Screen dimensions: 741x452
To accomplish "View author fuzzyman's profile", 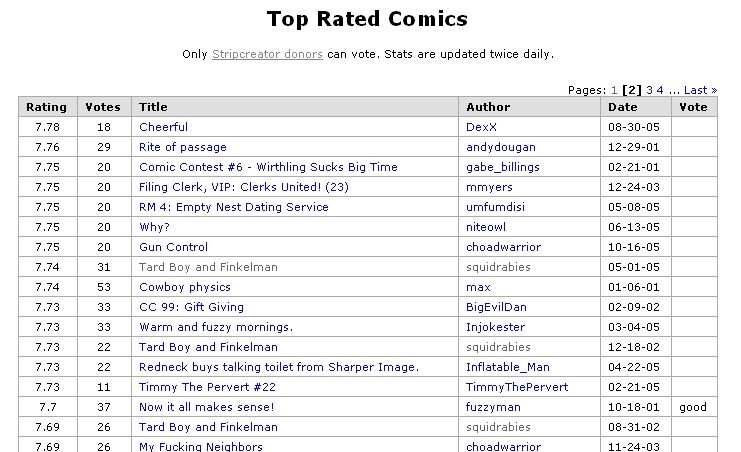I will click(x=494, y=407).
